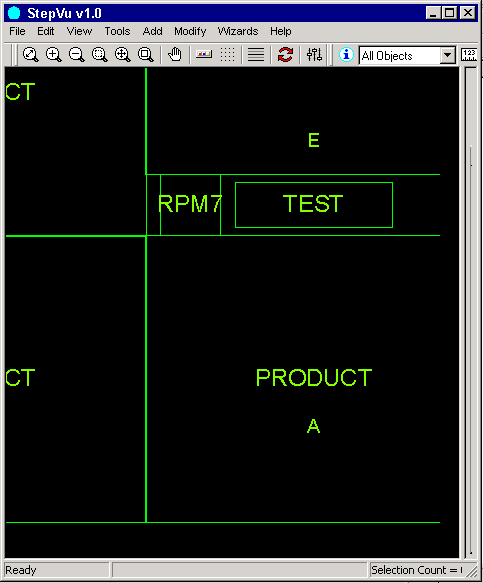Open the Tools menu
The width and height of the screenshot is (483, 583).
(117, 31)
